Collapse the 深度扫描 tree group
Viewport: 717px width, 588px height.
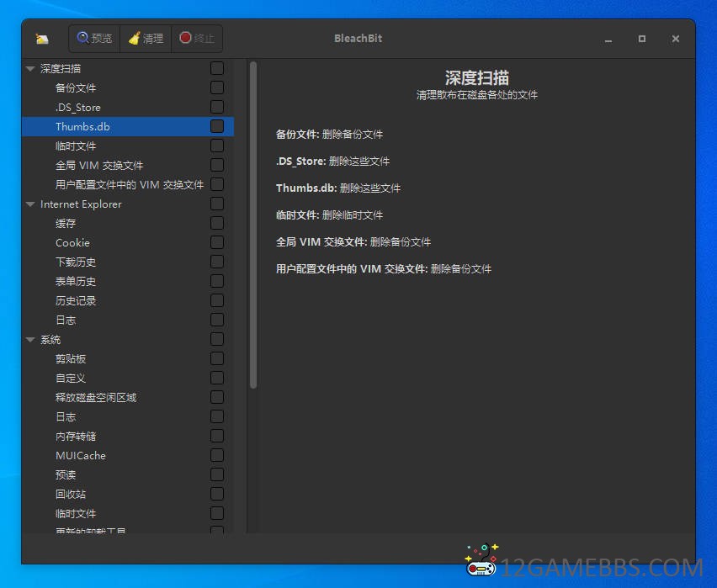(x=30, y=69)
